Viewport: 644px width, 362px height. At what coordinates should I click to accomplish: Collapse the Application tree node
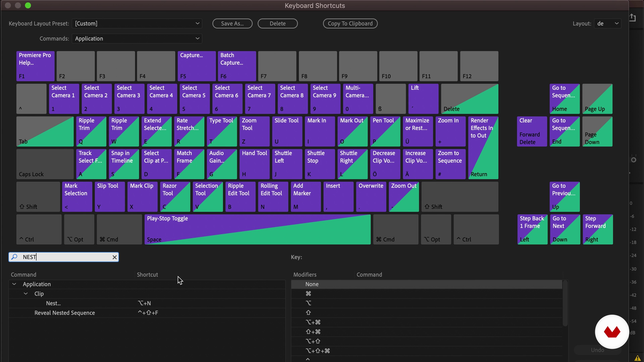point(14,284)
